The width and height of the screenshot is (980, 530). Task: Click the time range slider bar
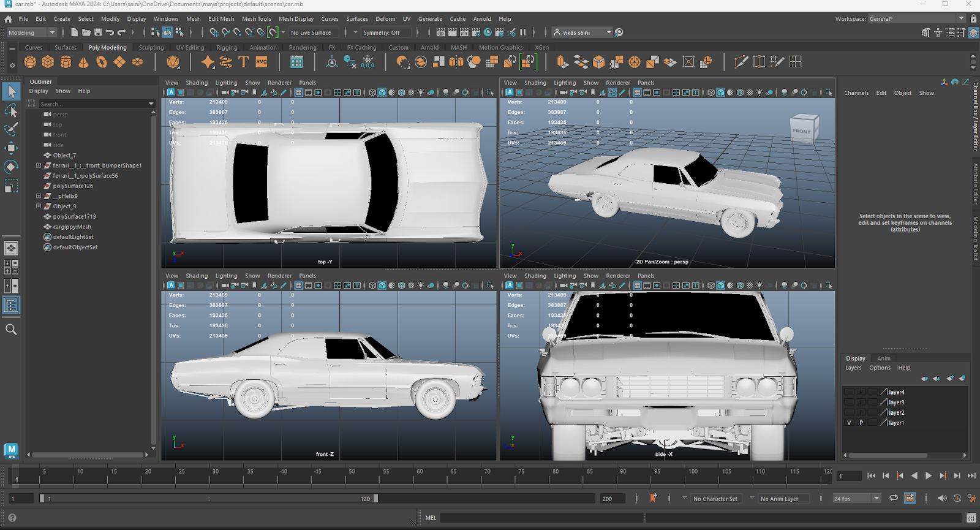(208, 499)
